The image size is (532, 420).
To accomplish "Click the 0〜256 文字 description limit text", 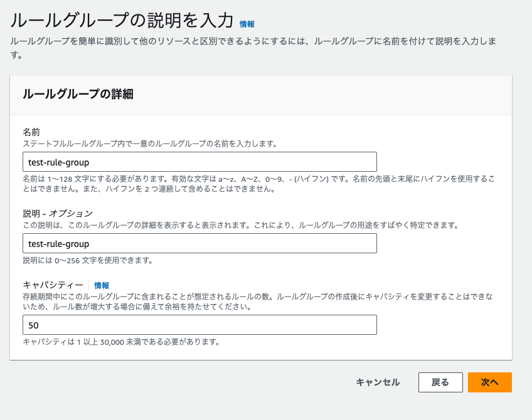I will point(88,260).
